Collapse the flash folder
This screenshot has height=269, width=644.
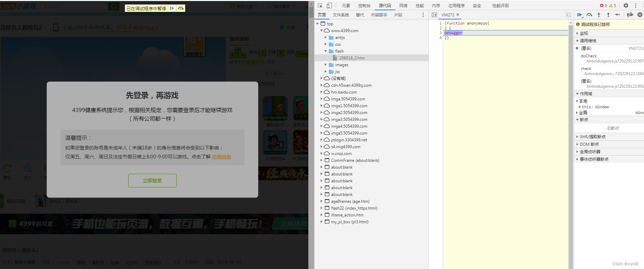coord(325,51)
